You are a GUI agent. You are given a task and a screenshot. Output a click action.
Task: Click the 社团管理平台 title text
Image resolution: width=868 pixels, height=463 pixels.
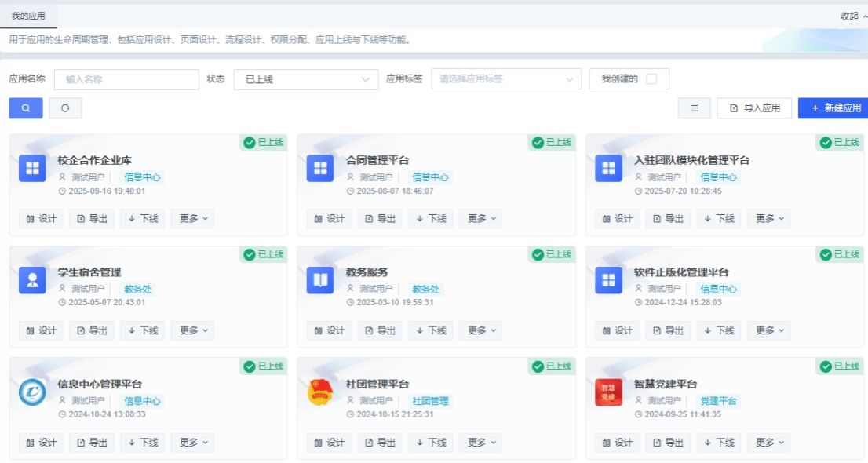point(377,385)
